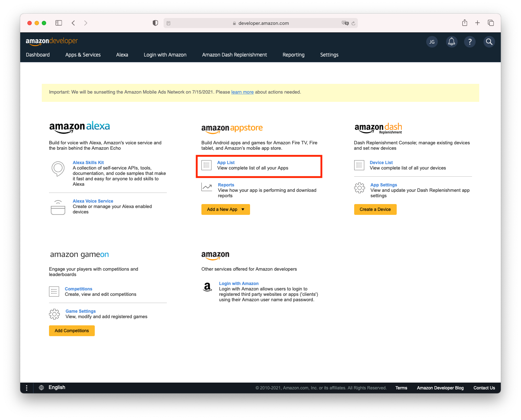
Task: Select Login with Amazon in the navigation bar
Action: click(x=165, y=55)
